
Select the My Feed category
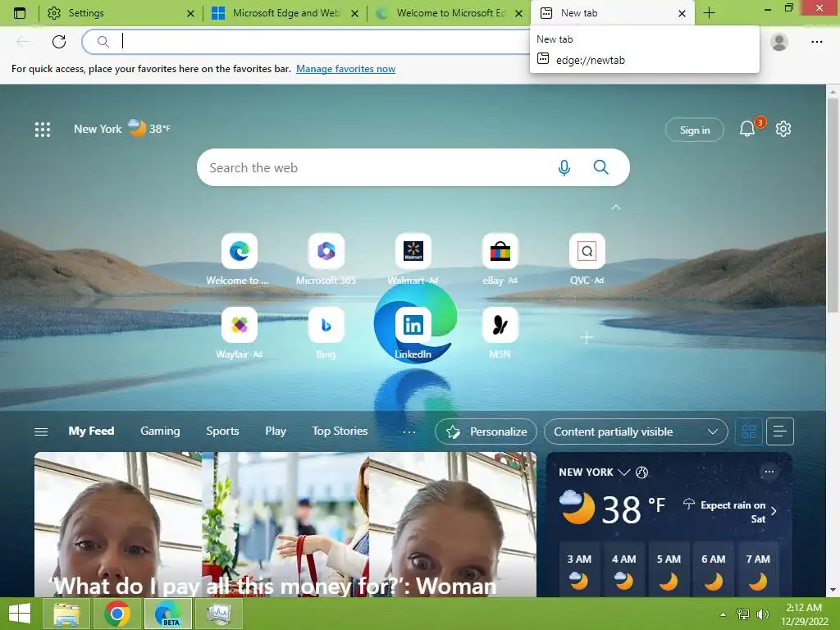tap(91, 431)
